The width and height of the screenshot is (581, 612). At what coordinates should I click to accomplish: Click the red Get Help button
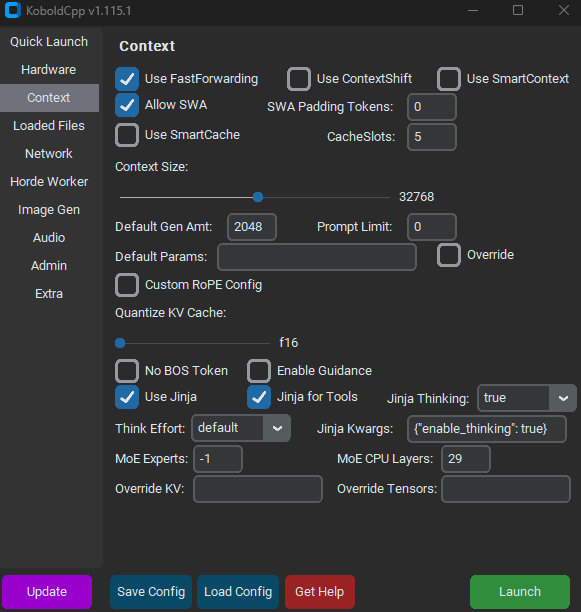click(320, 592)
